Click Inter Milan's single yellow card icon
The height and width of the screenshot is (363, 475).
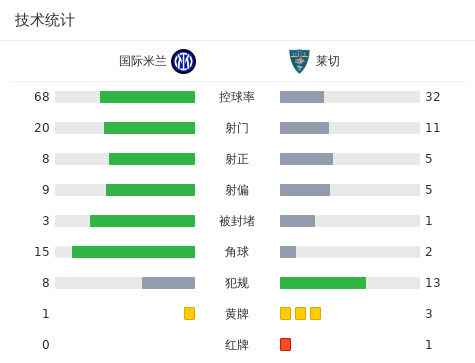189,314
